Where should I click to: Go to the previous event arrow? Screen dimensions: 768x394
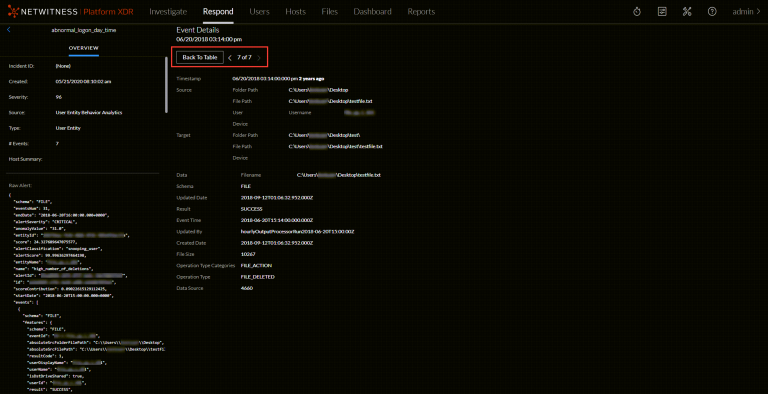230,58
